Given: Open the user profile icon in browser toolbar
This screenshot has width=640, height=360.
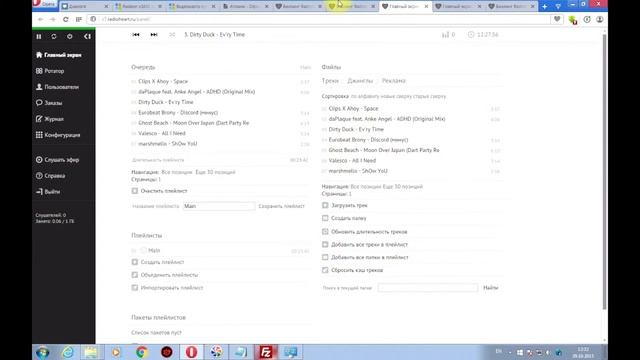Looking at the screenshot, I should [x=600, y=19].
